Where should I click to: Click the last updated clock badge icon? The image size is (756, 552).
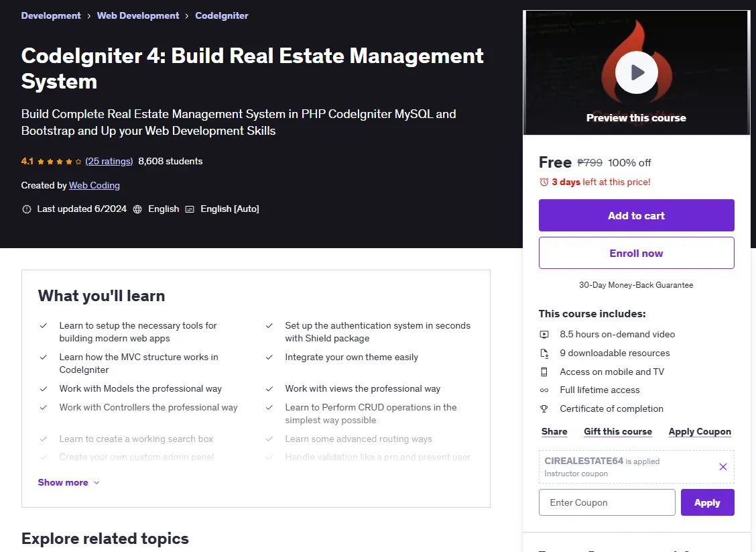27,209
